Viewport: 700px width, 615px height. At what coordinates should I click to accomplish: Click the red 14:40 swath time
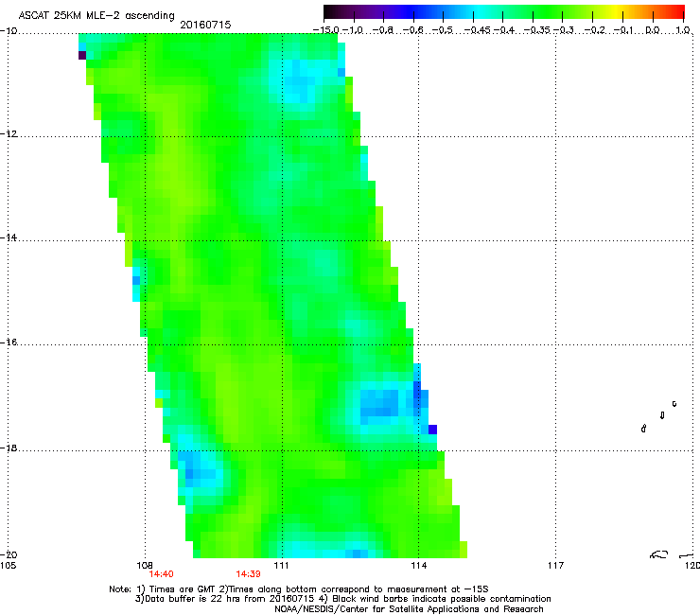161,574
